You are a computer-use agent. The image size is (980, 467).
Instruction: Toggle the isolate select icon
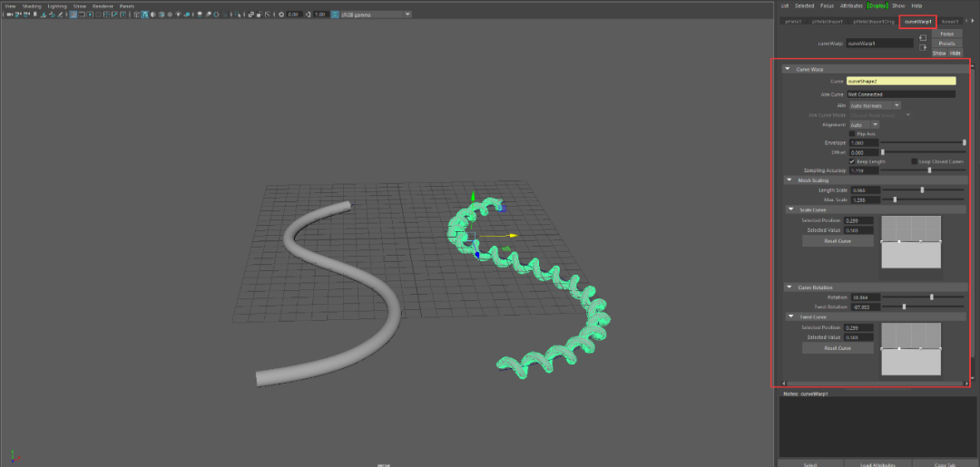coord(238,14)
